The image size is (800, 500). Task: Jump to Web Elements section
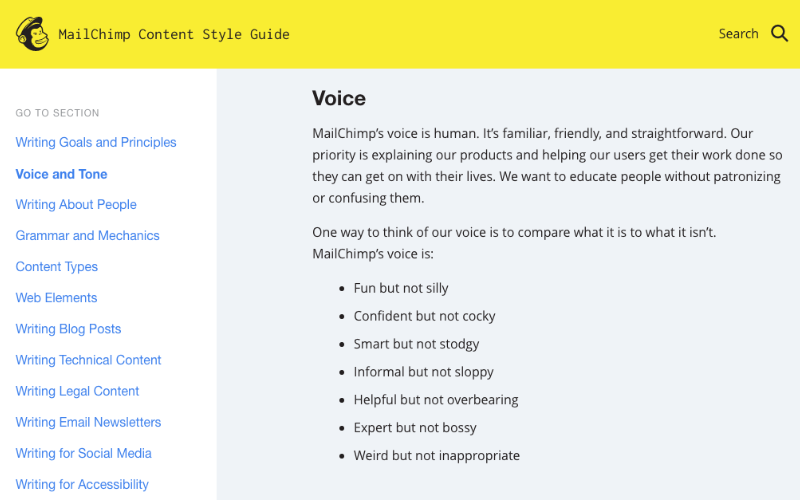tap(56, 298)
